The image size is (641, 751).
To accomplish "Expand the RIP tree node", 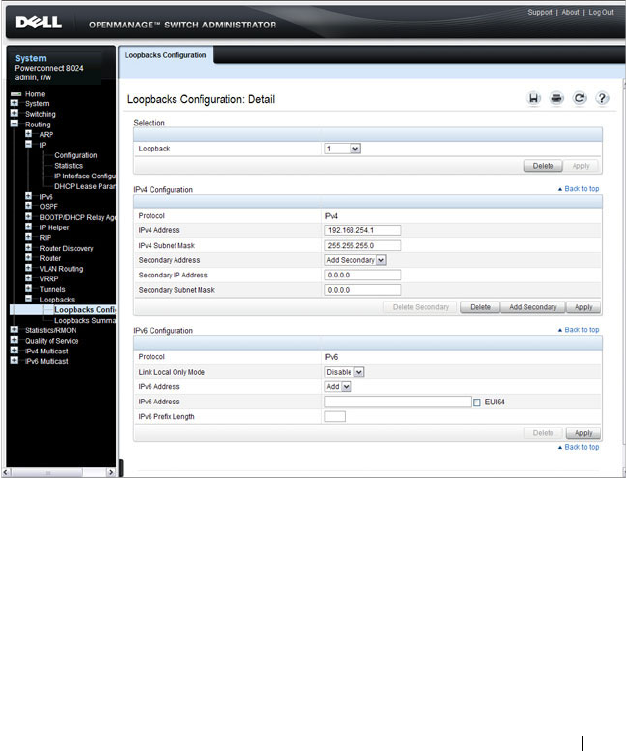I will (29, 237).
